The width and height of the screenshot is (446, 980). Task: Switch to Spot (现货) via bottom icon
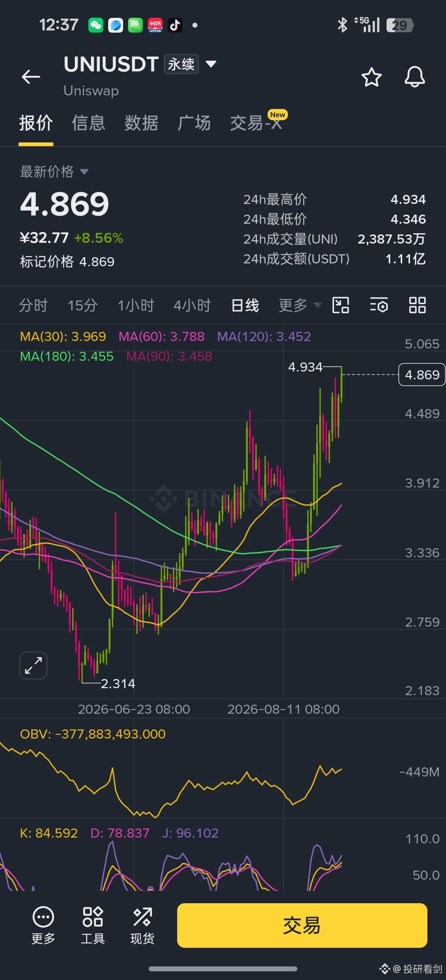pos(142,926)
